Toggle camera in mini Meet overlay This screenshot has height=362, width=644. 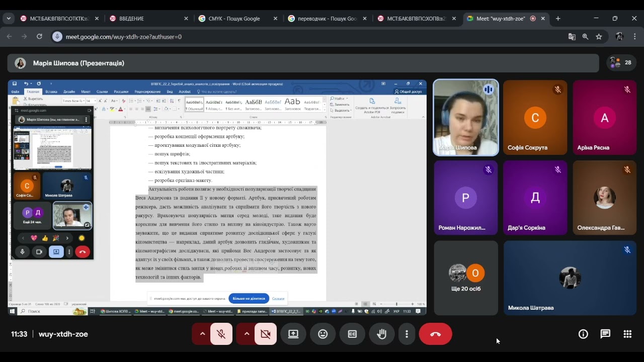[x=39, y=252]
